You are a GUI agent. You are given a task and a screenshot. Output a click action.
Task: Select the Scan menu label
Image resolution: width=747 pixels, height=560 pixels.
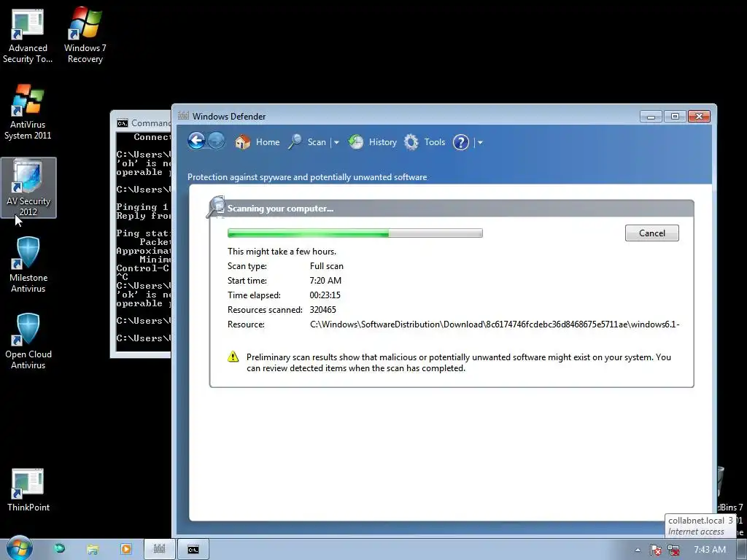coord(317,142)
